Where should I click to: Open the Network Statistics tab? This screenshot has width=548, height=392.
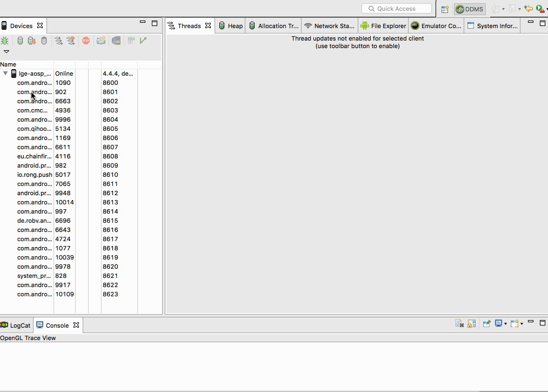tap(330, 26)
